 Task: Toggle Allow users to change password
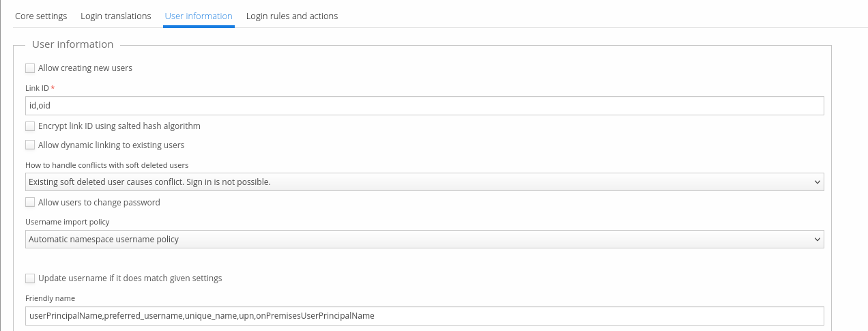(x=30, y=203)
